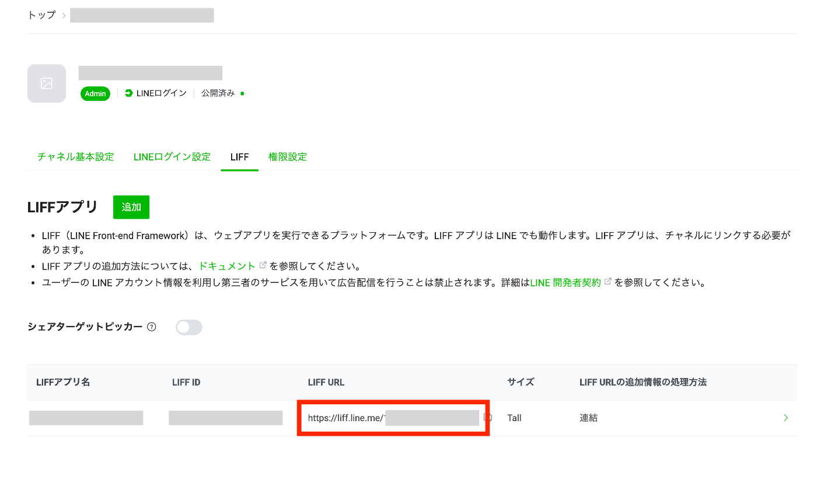Click the 公開済み status label

click(218, 93)
